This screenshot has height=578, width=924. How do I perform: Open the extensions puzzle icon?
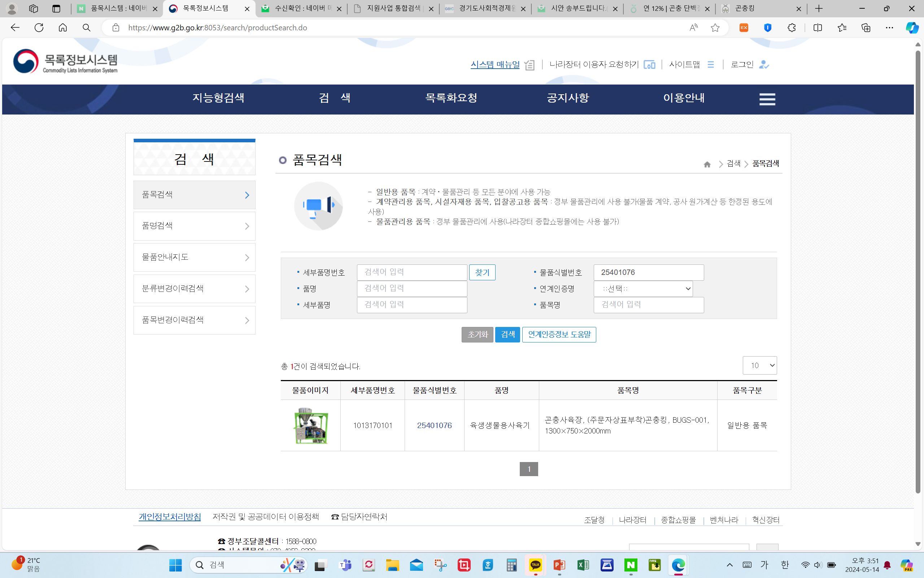pos(792,27)
